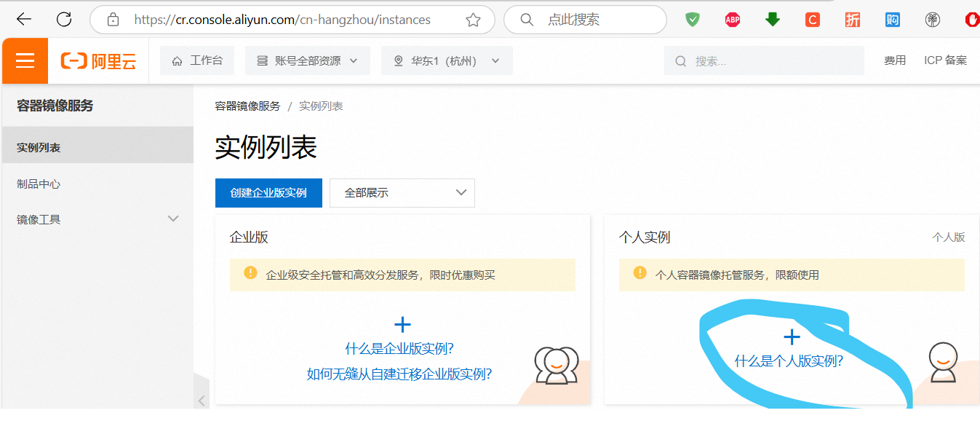Image resolution: width=980 pixels, height=429 pixels.
Task: Open 什么是个人版实例? link
Action: point(789,361)
